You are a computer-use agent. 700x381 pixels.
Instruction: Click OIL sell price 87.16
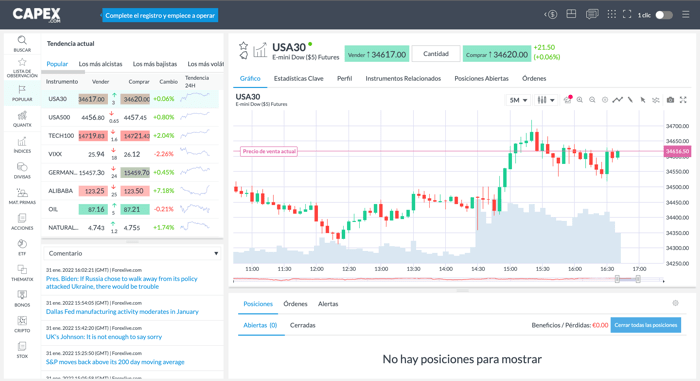tap(93, 209)
